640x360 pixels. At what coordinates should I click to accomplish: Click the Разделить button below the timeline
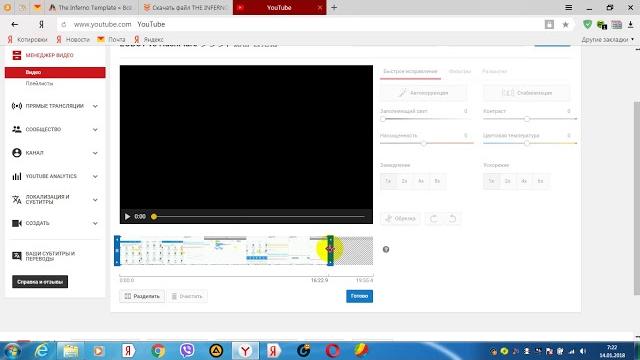(142, 296)
